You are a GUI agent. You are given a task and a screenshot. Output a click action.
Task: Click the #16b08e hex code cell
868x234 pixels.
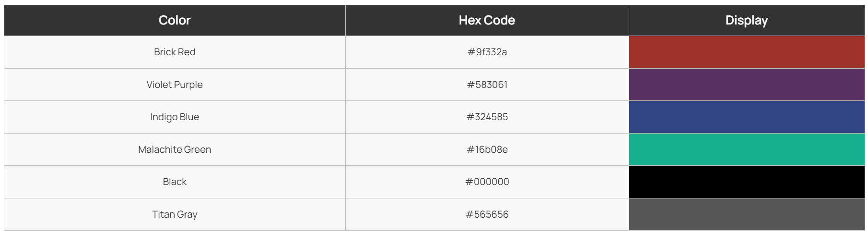(487, 149)
